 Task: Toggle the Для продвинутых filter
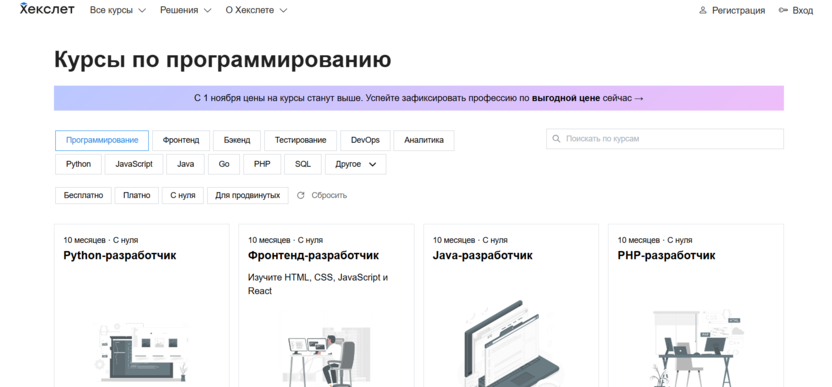click(248, 195)
